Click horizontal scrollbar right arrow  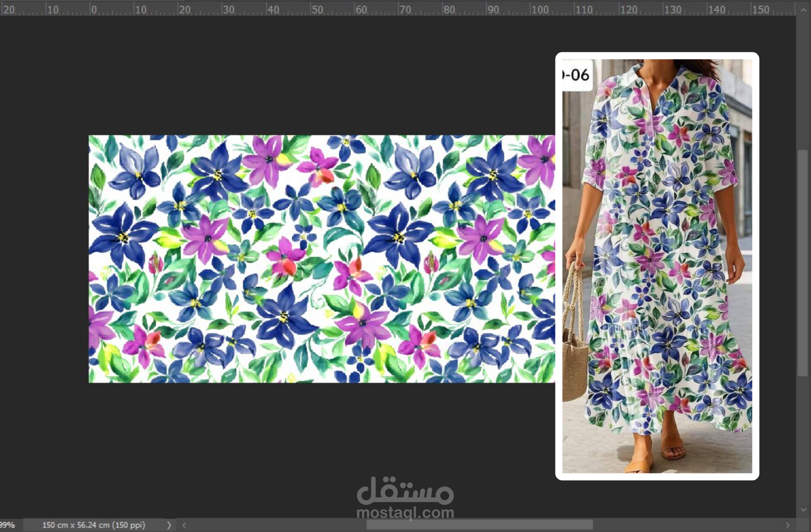point(787,525)
